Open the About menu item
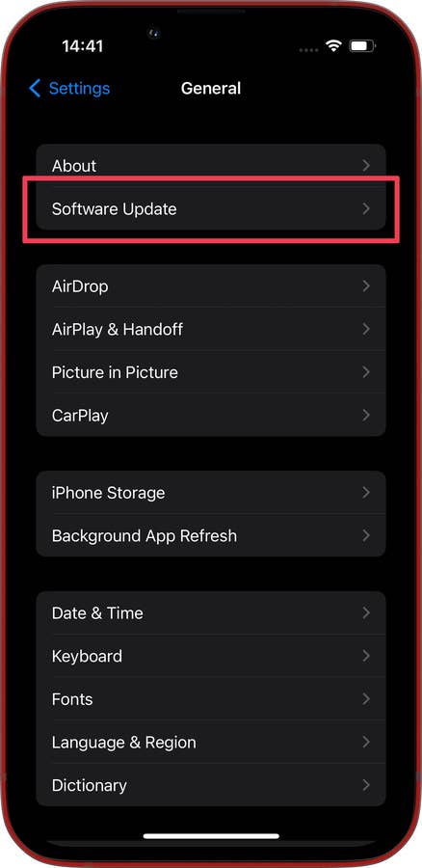 [211, 166]
